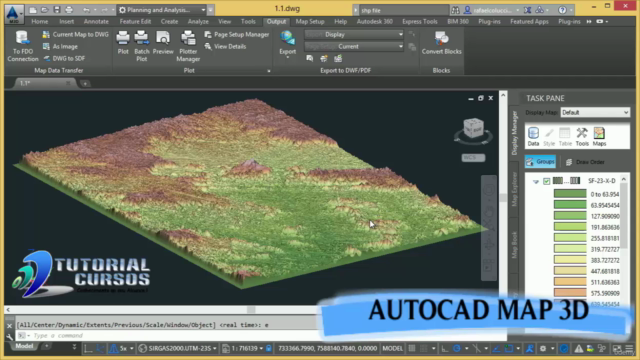Click DWG to SDF
Screen dimensions: 640x360
coord(64,58)
